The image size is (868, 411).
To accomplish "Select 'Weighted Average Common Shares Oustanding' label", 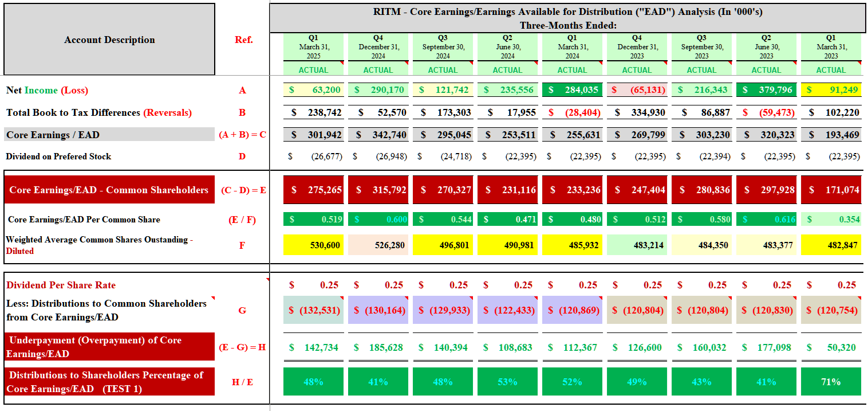I will point(100,245).
